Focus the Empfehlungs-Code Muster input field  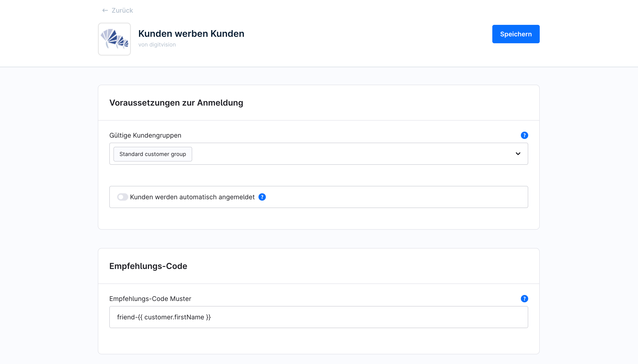(318, 317)
